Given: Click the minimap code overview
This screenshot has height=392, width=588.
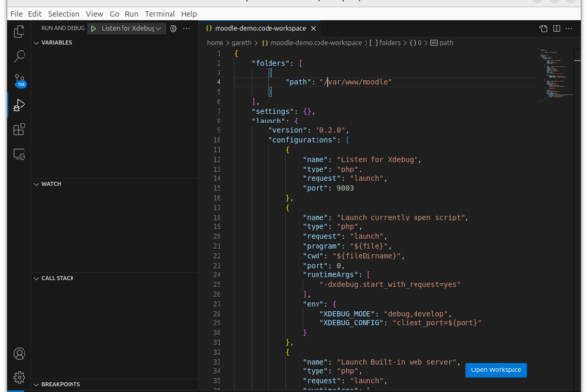Looking at the screenshot, I should point(556,75).
